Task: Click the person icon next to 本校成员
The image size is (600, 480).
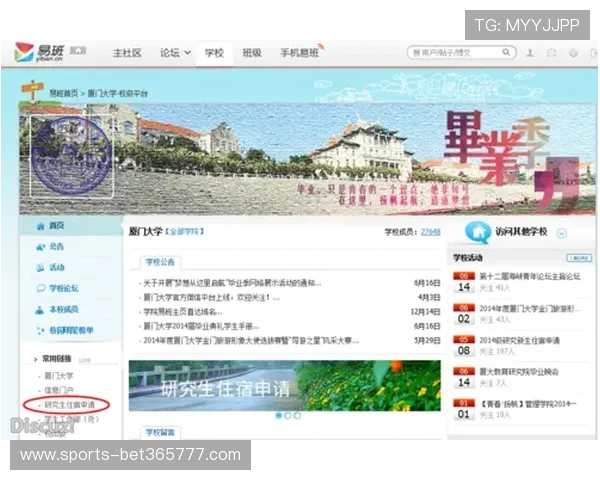Action: point(40,309)
